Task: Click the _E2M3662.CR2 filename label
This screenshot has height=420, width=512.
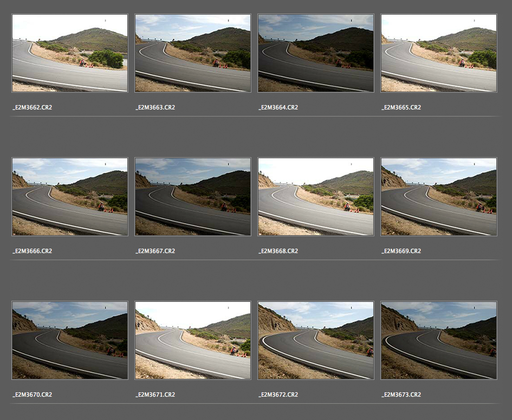Action: 33,107
